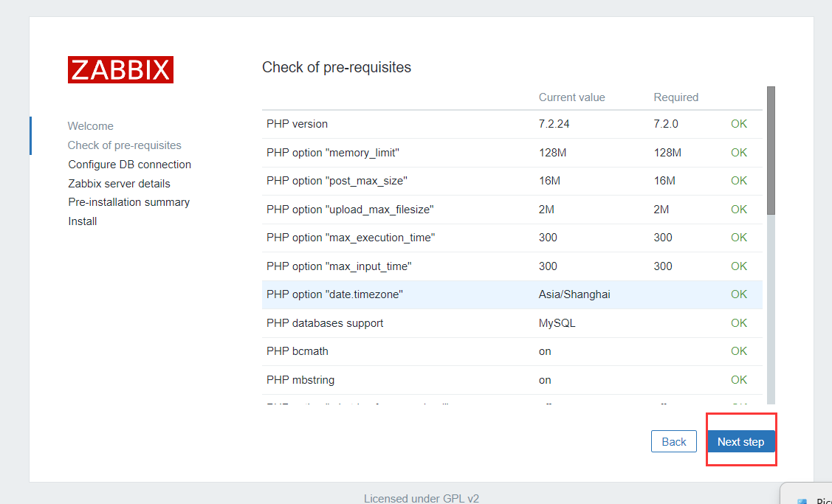Click PHP option "date.timezone" label

coord(335,294)
